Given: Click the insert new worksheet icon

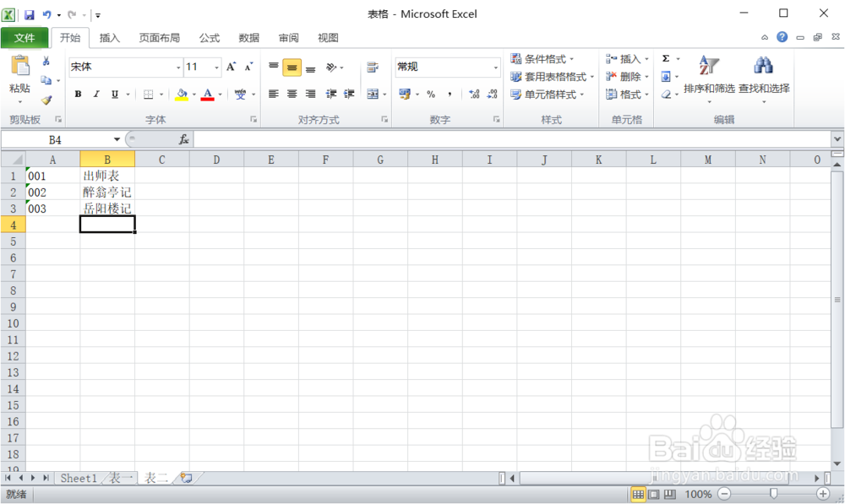Looking at the screenshot, I should (x=187, y=478).
